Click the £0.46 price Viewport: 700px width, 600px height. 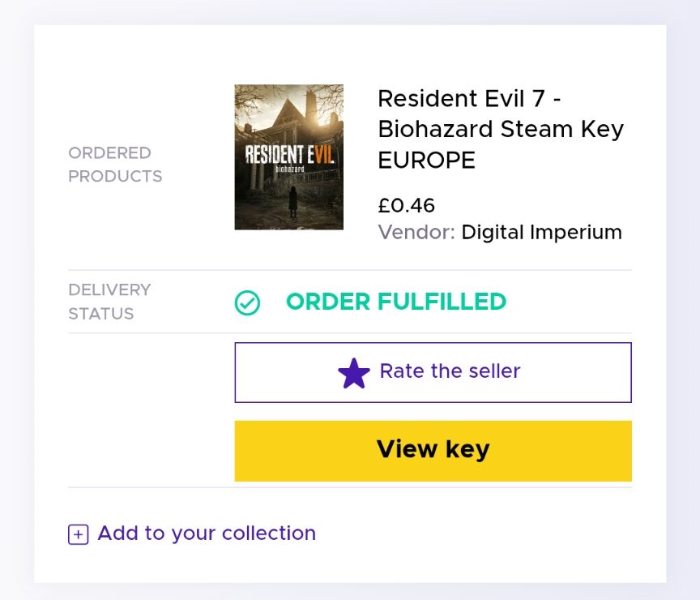(x=406, y=206)
